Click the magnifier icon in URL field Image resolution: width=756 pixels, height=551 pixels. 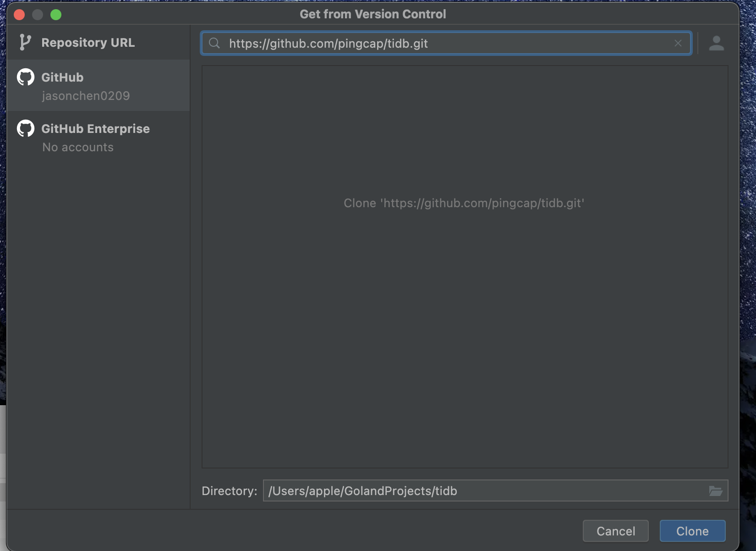pyautogui.click(x=214, y=43)
